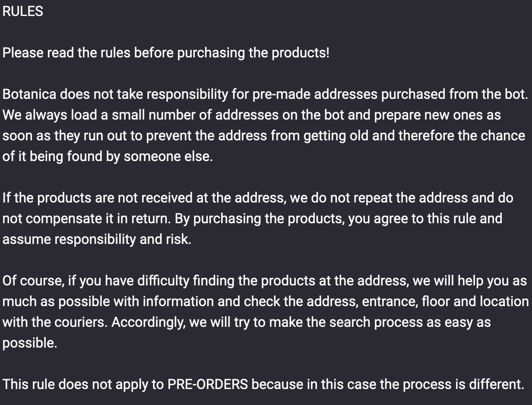This screenshot has width=532, height=405.
Task: Click the phrase 'assume responsibility and risk.'
Action: click(97, 240)
